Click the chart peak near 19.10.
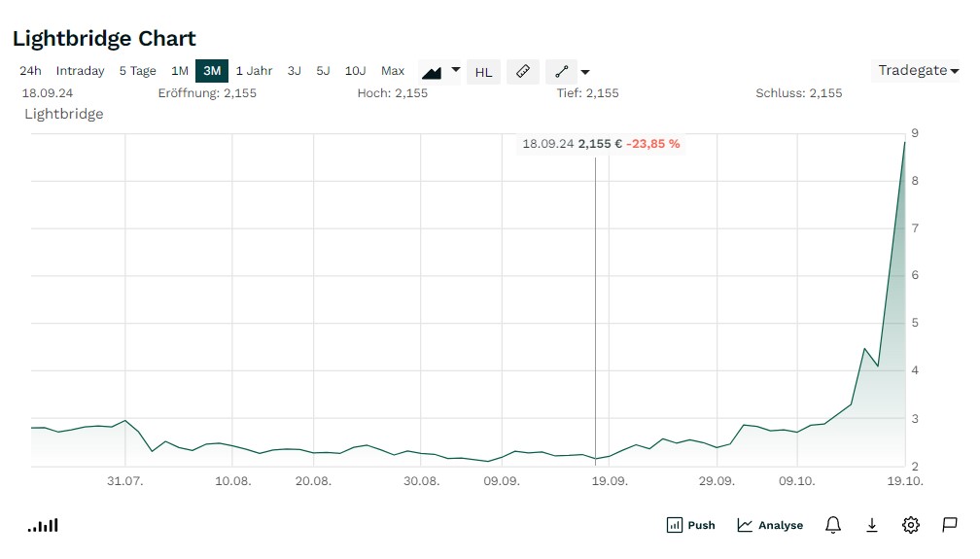Image resolution: width=980 pixels, height=559 pixels. click(905, 143)
